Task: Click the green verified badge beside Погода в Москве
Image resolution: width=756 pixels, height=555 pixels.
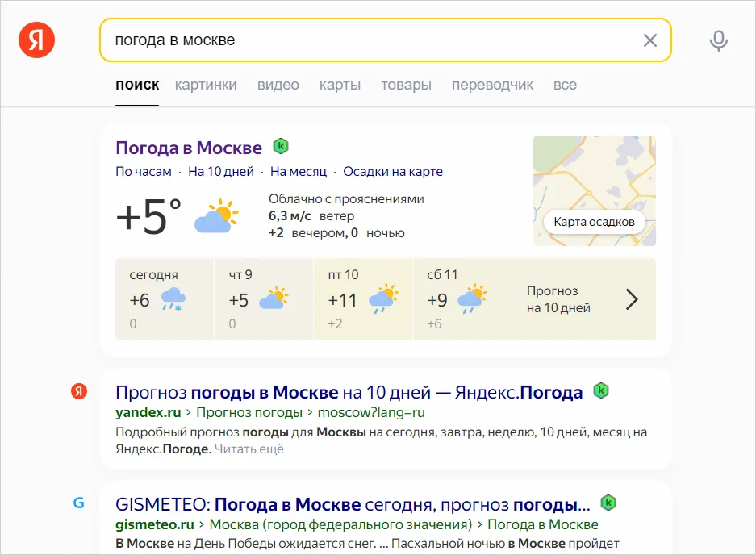Action: [x=280, y=146]
